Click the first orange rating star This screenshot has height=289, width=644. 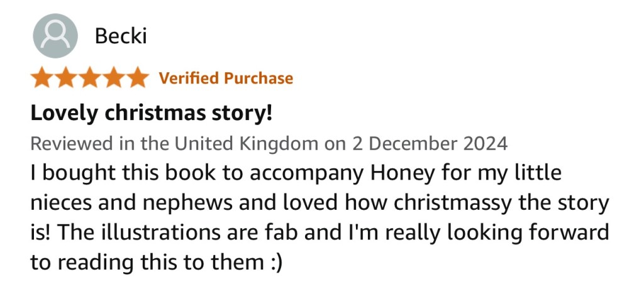(43, 79)
